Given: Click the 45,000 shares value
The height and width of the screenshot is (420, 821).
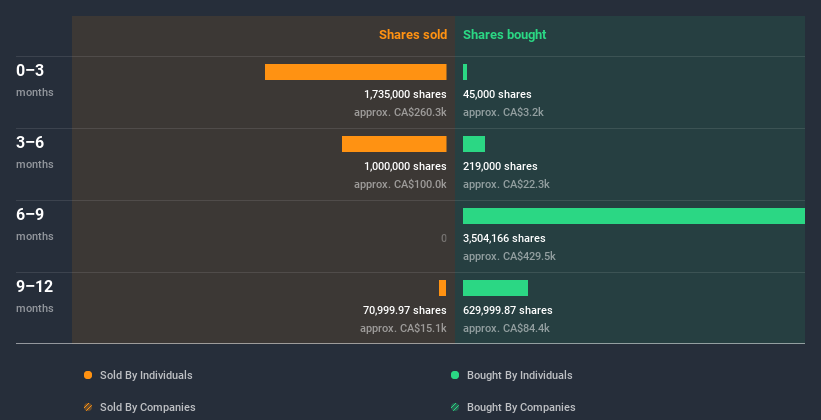Looking at the screenshot, I should [x=497, y=94].
